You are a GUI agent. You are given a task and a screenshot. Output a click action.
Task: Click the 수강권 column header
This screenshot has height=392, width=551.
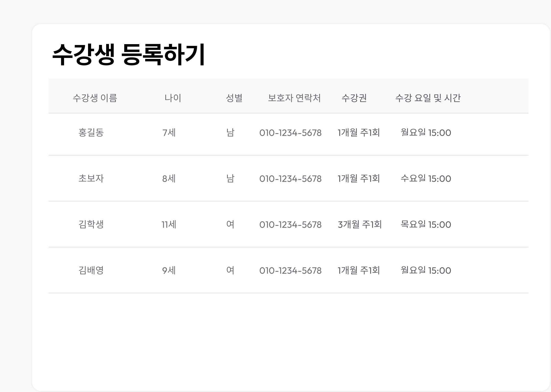354,98
